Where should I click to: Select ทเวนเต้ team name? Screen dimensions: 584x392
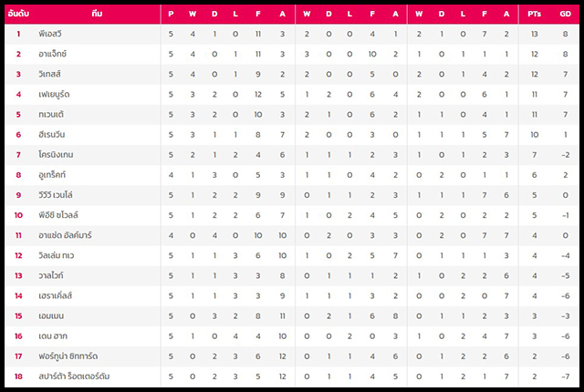click(51, 114)
